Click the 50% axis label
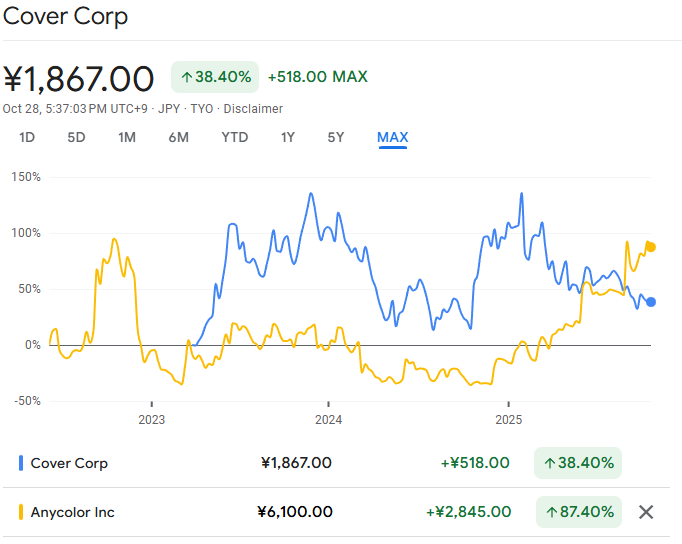This screenshot has width=682, height=544. click(x=30, y=289)
